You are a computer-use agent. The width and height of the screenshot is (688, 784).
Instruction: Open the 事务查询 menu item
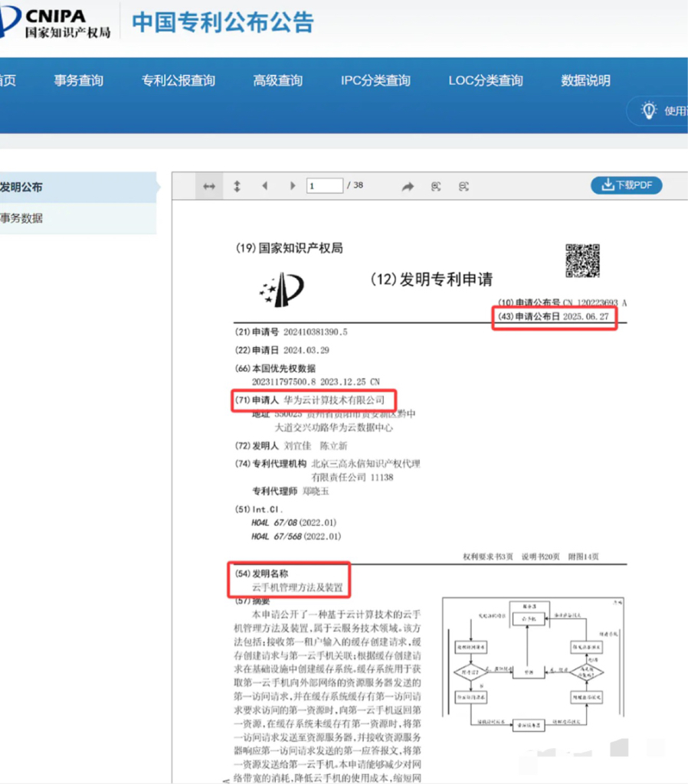click(x=79, y=80)
